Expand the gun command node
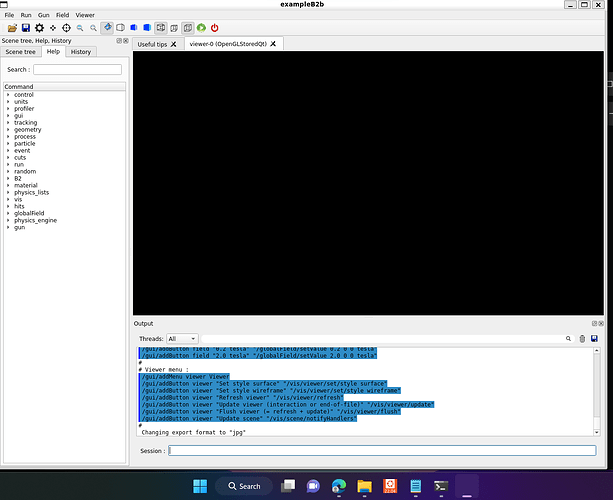Image resolution: width=613 pixels, height=500 pixels. 8,227
